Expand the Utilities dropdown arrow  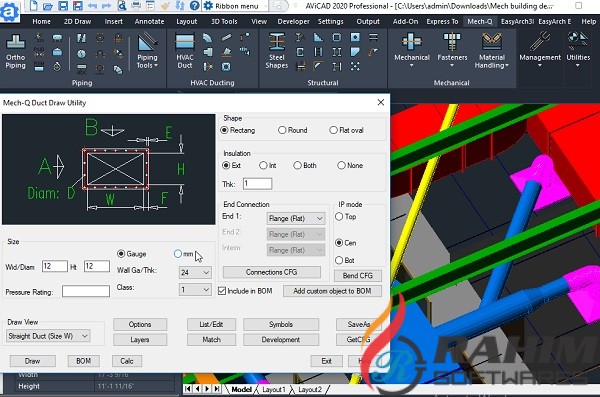578,65
